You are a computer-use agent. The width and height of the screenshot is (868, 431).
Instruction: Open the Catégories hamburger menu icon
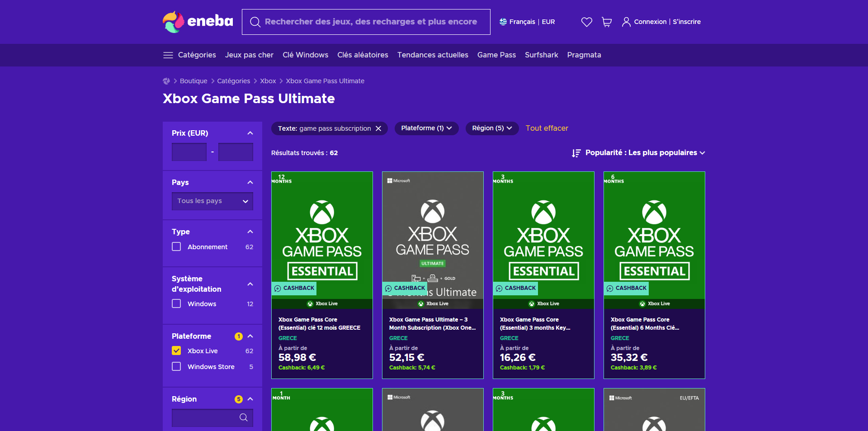pos(168,55)
